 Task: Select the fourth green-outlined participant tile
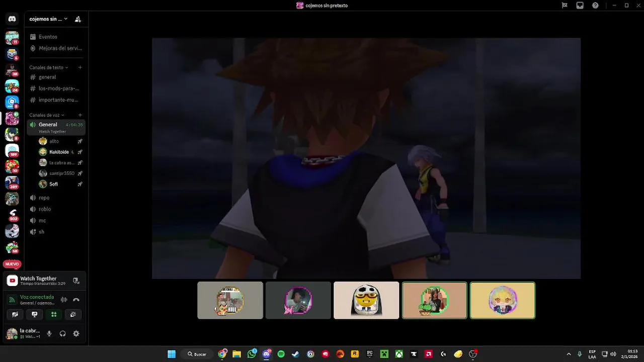coord(434,300)
